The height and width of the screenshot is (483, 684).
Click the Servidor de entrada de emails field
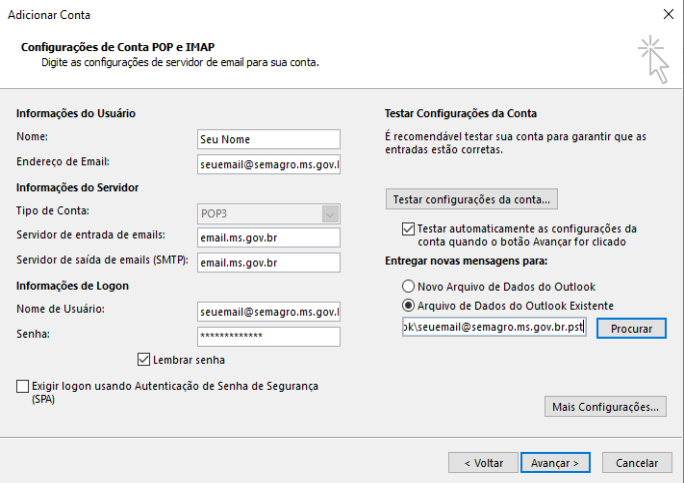(x=269, y=237)
